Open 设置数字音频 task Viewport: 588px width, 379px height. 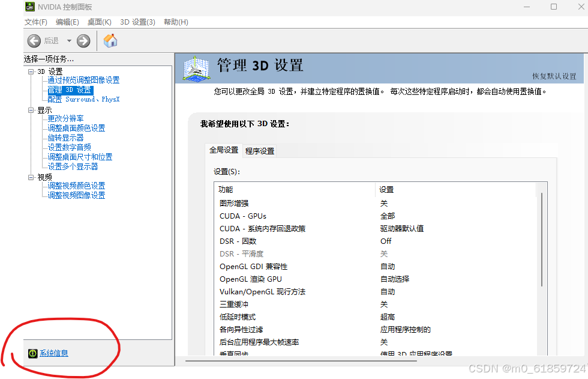coord(70,147)
